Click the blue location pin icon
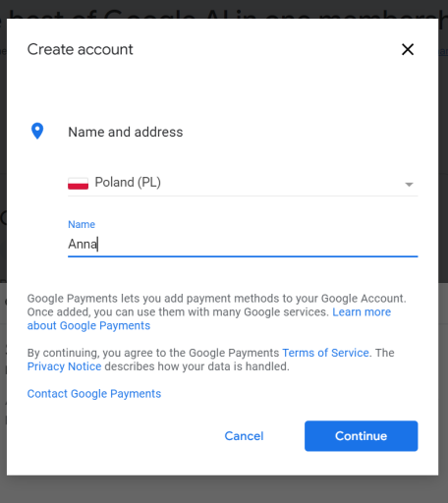 (37, 131)
